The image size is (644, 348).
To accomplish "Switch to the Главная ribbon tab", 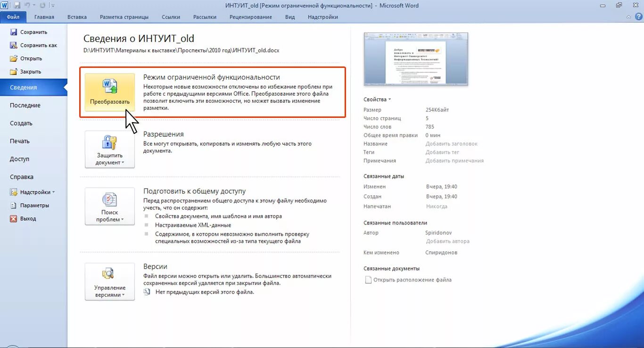I will point(44,17).
